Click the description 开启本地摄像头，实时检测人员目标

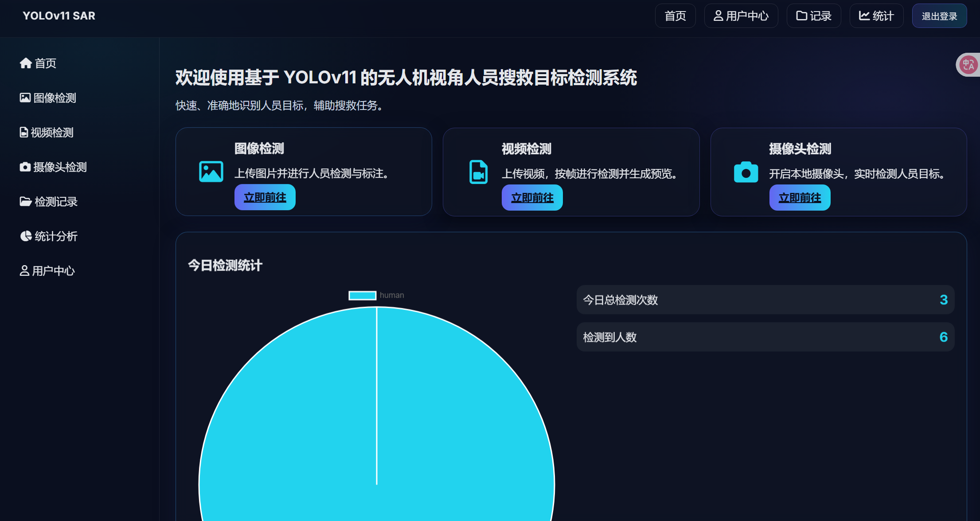tap(857, 174)
